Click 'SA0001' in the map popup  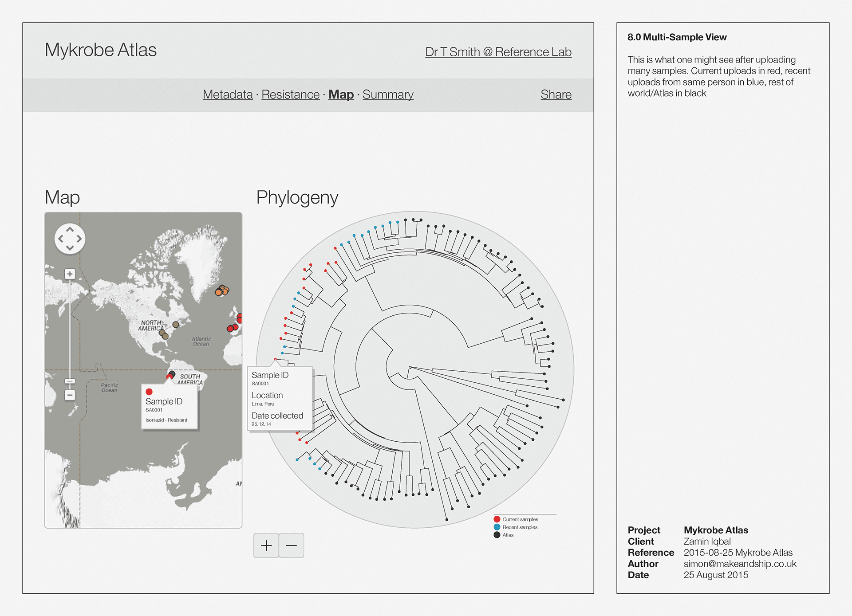coord(154,410)
